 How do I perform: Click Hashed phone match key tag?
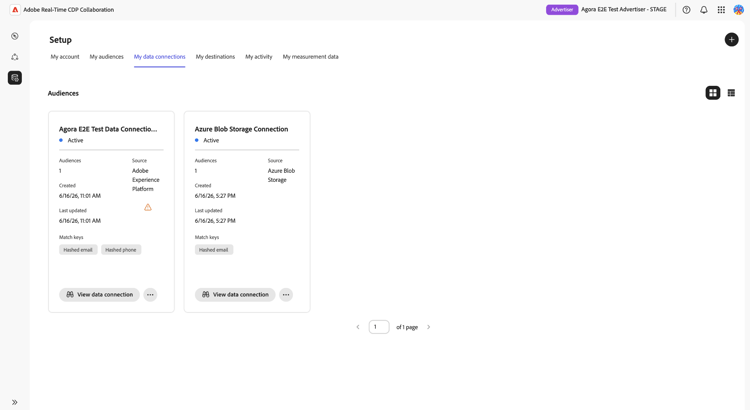click(121, 250)
